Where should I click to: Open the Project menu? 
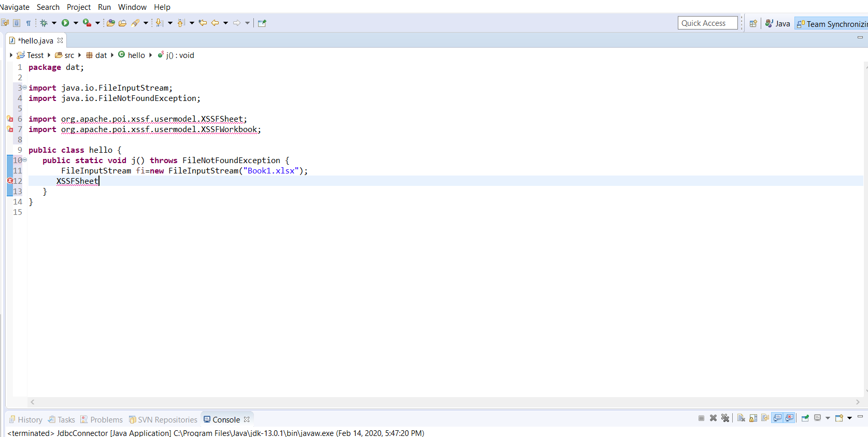(x=78, y=7)
